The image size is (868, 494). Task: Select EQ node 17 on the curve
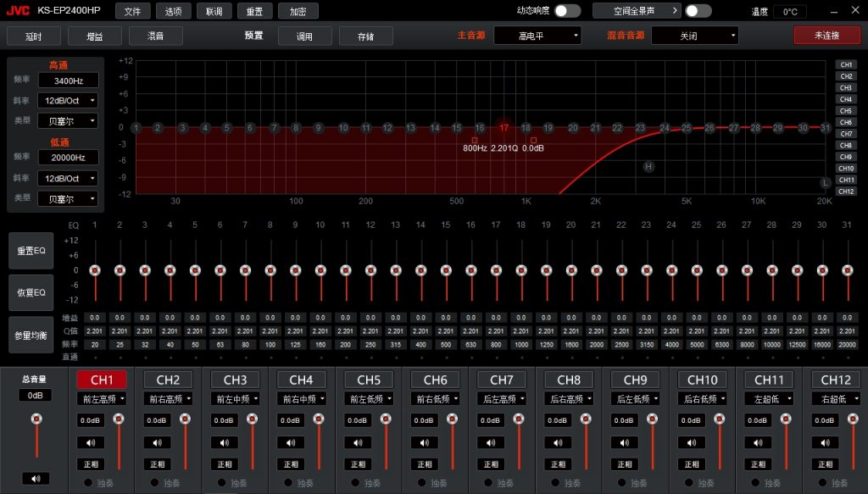coord(504,128)
